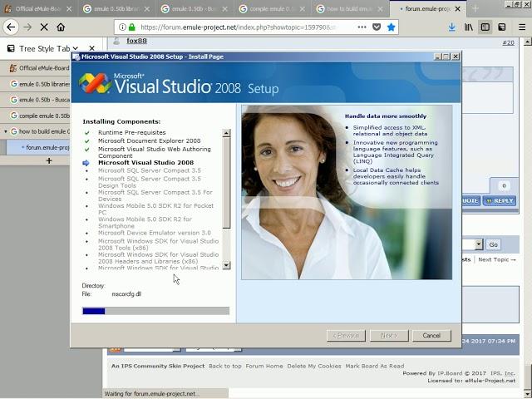This screenshot has width=532, height=399.
Task: Show site information icon in address bar
Action: pyautogui.click(x=122, y=27)
